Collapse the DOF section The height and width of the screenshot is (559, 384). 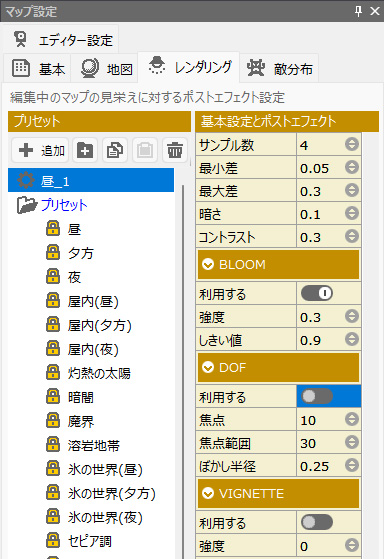pos(208,368)
